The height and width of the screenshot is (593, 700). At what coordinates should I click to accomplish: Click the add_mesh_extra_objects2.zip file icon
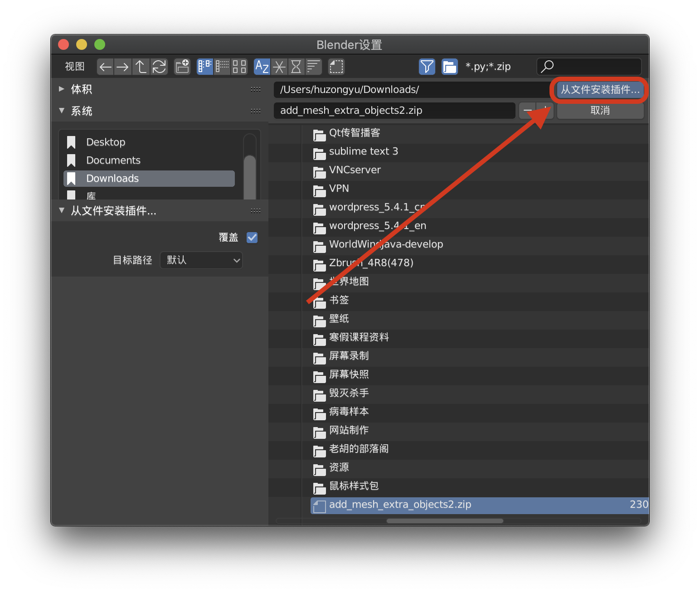pyautogui.click(x=319, y=506)
